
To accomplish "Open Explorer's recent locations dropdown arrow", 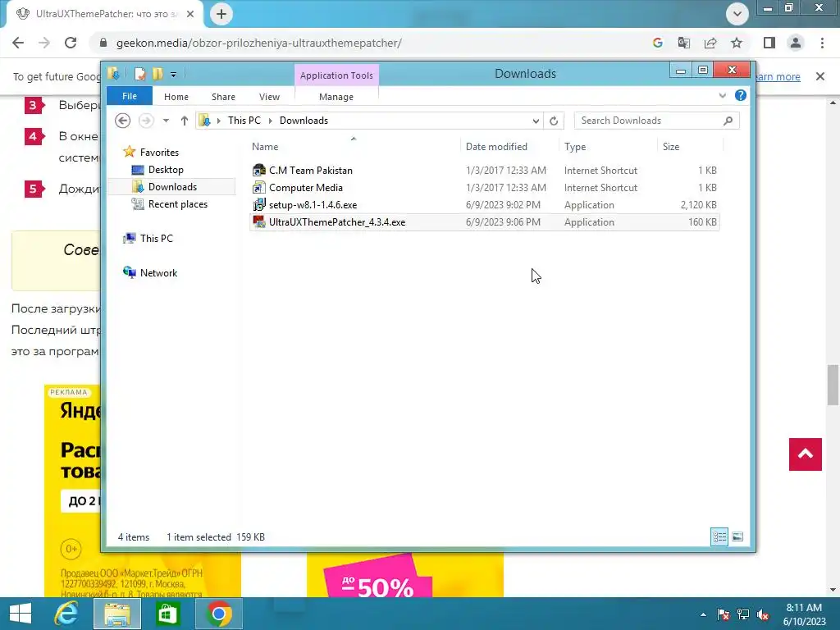I will pos(166,121).
